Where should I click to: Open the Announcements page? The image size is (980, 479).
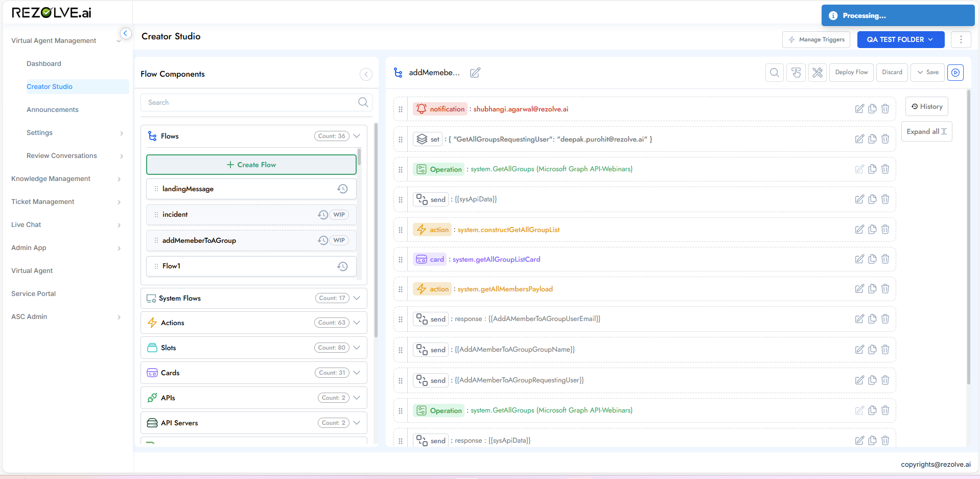coord(52,109)
